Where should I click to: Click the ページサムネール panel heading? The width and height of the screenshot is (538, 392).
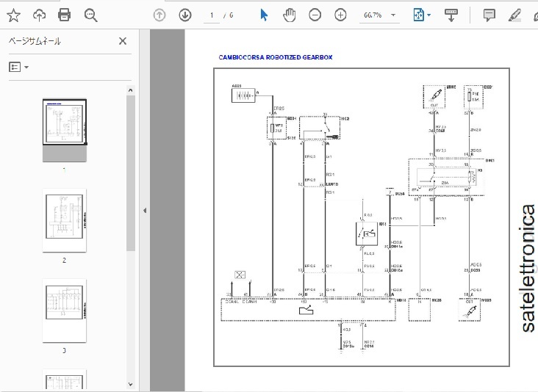coord(35,41)
